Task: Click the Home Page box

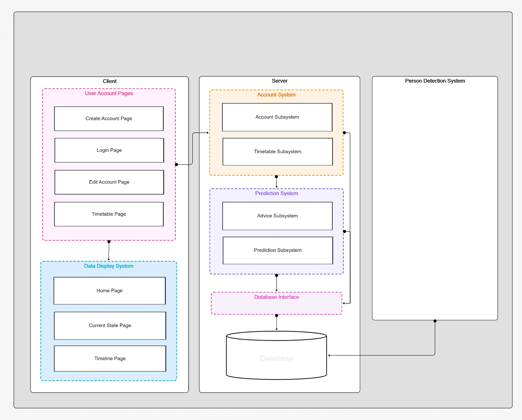Action: tap(109, 291)
